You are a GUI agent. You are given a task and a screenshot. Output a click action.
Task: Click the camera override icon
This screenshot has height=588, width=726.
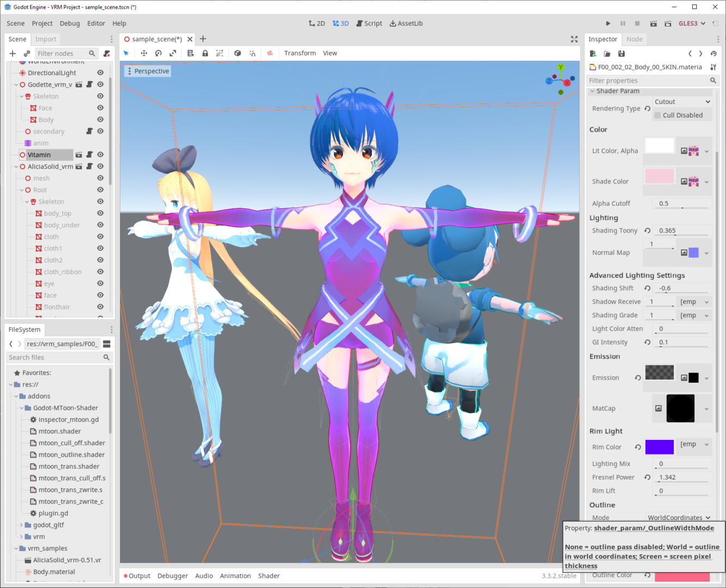(270, 53)
